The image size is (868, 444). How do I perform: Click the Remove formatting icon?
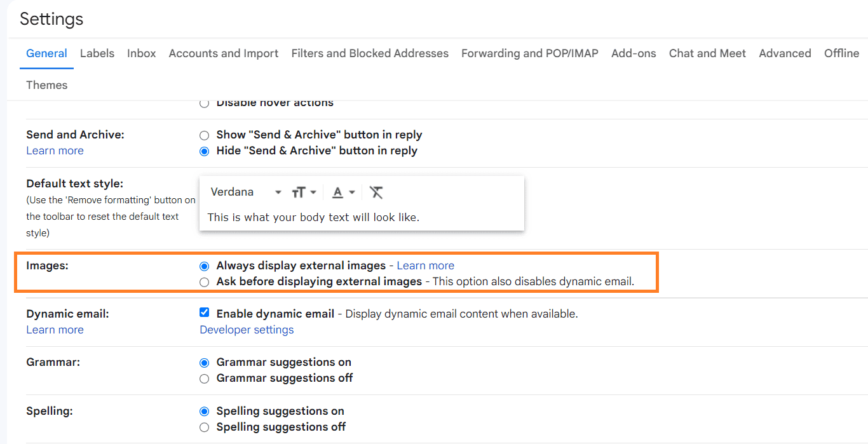376,192
